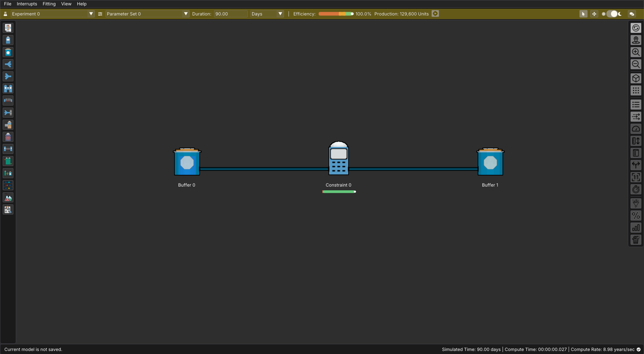The image size is (644, 354).
Task: Click the stopwatch icon in right toolbar
Action: click(636, 190)
